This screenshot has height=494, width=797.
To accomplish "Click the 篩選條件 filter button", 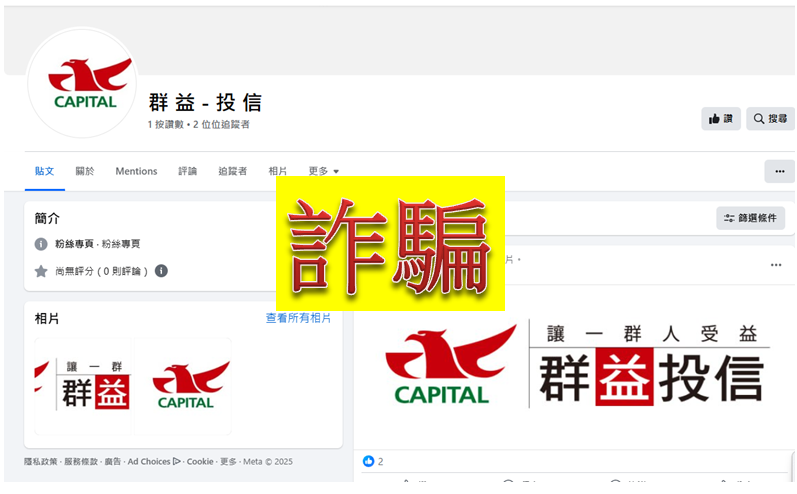I will 750,218.
